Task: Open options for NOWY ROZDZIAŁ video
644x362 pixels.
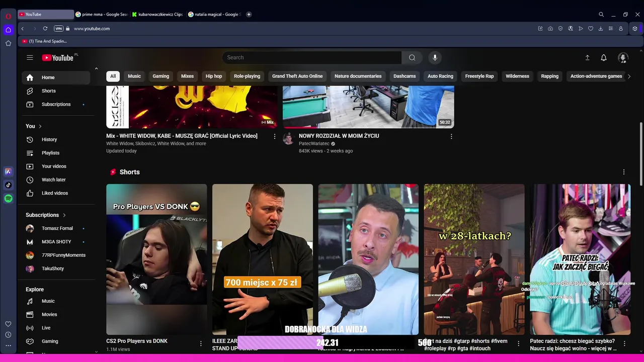Action: [x=451, y=136]
